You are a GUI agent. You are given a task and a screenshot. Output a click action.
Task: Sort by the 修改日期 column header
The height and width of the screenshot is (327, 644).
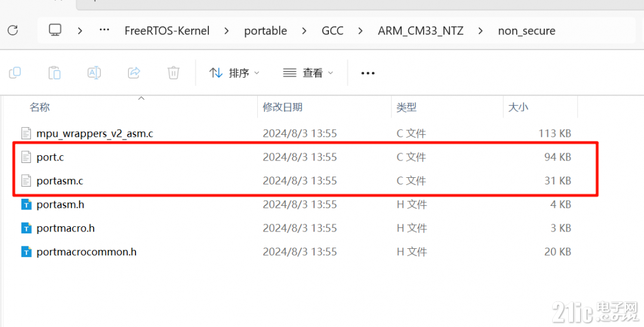(x=282, y=107)
